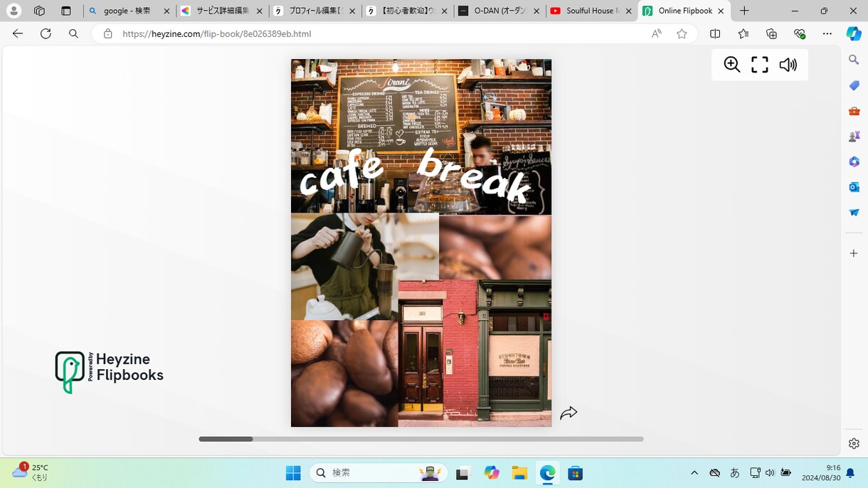868x488 pixels.
Task: Open taskbar volume speaker icon
Action: pyautogui.click(x=770, y=473)
